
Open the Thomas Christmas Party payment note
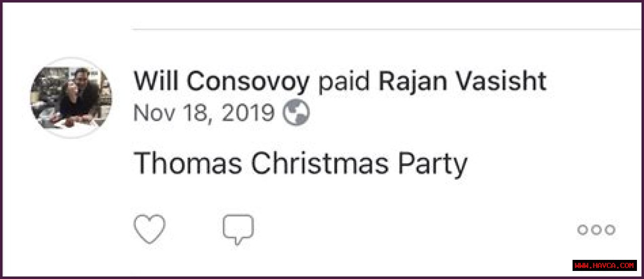coord(301,164)
